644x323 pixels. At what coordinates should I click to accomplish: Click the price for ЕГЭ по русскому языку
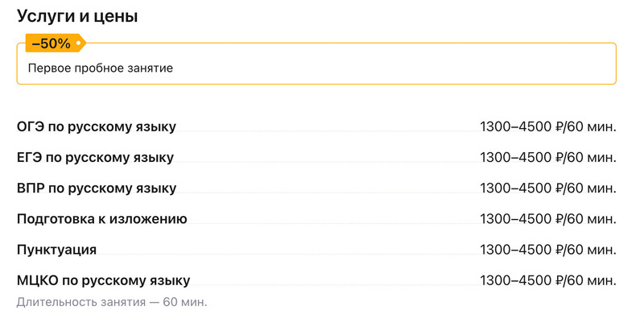click(547, 157)
